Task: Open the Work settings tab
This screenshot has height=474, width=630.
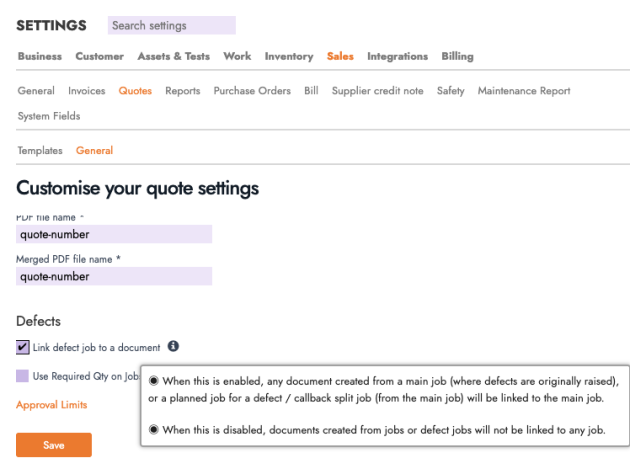Action: click(237, 56)
